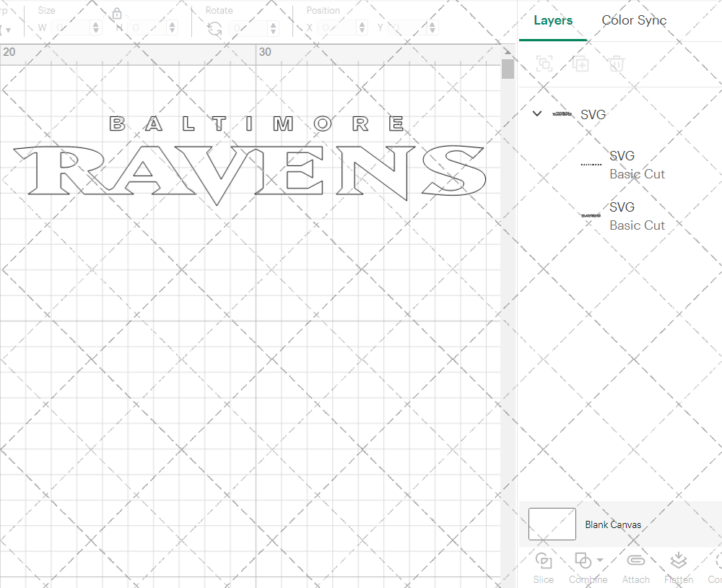The width and height of the screenshot is (722, 588).
Task: Select the RAVENS outline on canvas
Action: [250, 174]
